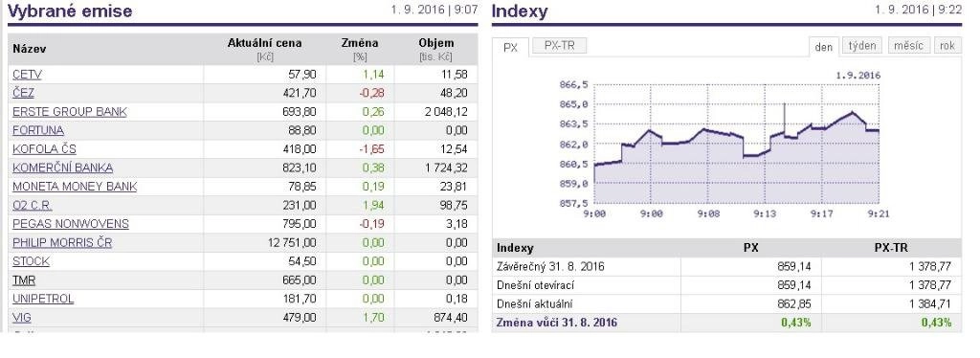The width and height of the screenshot is (980, 358).
Task: Click the UNIPETROL link
Action: pyautogui.click(x=43, y=299)
